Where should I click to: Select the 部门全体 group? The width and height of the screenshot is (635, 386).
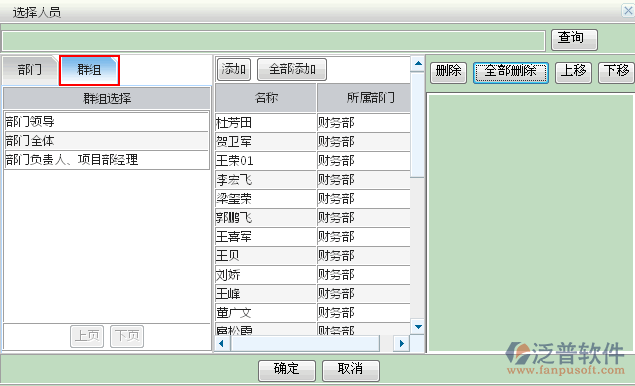pos(107,141)
